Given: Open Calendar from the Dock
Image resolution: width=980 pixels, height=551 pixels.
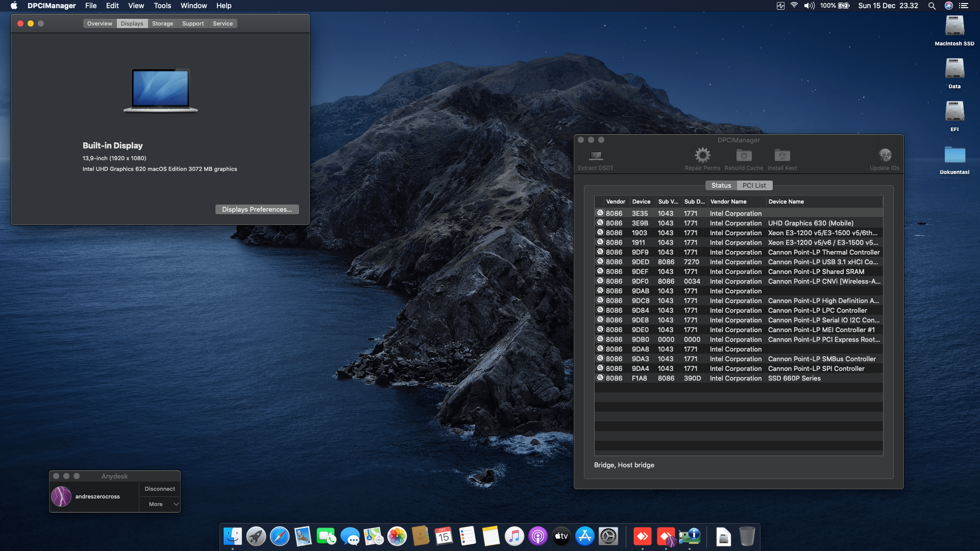Looking at the screenshot, I should 444,536.
